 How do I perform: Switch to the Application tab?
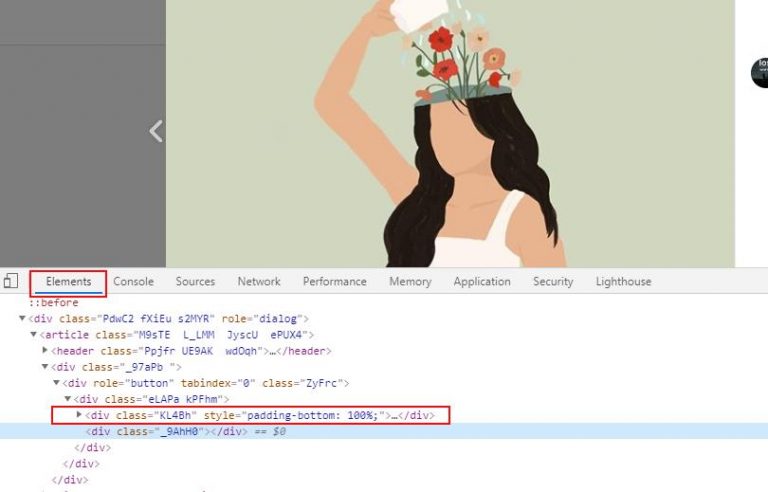tap(481, 282)
